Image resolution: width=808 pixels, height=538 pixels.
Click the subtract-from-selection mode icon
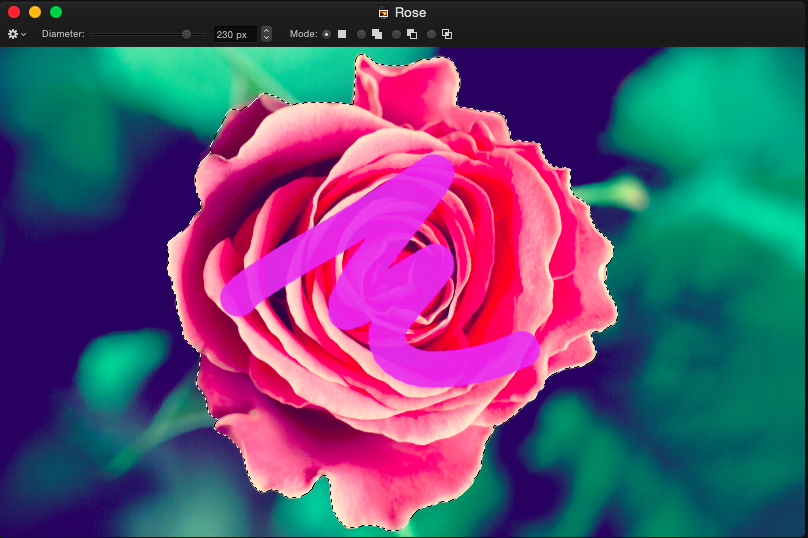(412, 34)
